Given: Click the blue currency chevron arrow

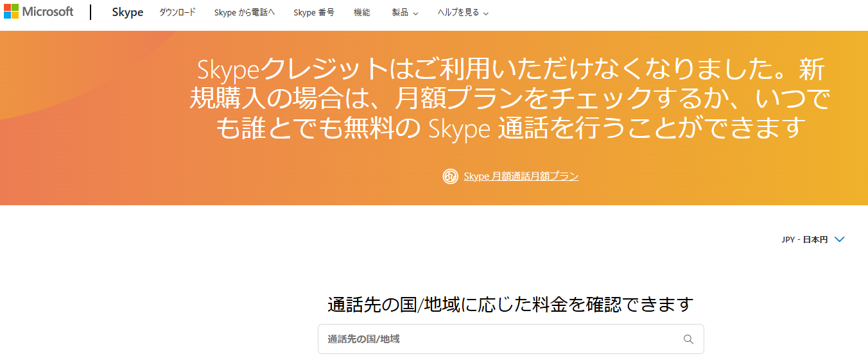Looking at the screenshot, I should click(839, 240).
